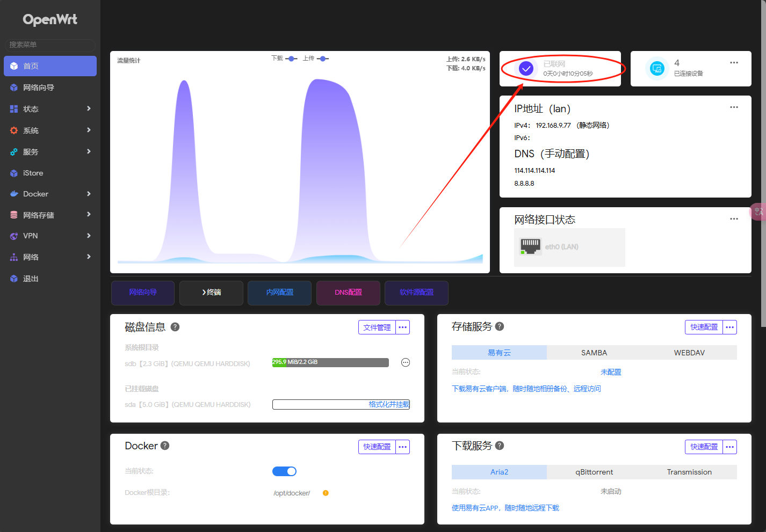Open the 内网配置 button
Viewport: 766px width, 532px height.
pos(279,293)
